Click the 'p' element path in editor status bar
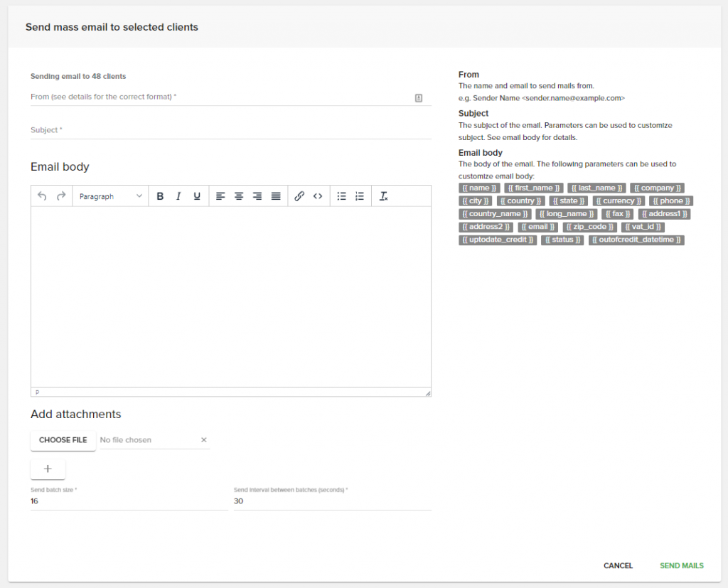The width and height of the screenshot is (728, 588). pyautogui.click(x=37, y=392)
